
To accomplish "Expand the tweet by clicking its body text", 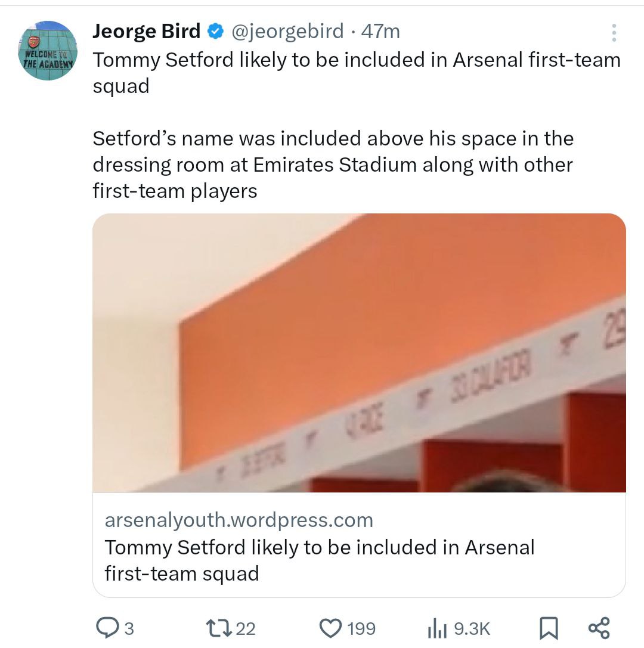I will tap(332, 165).
